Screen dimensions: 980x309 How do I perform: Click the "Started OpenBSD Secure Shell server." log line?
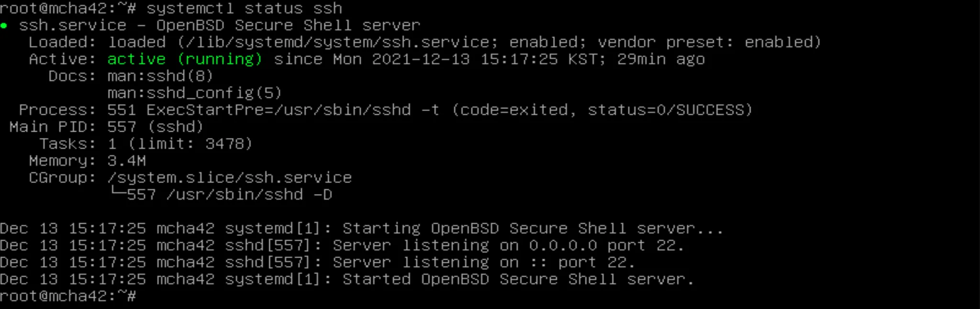click(518, 279)
